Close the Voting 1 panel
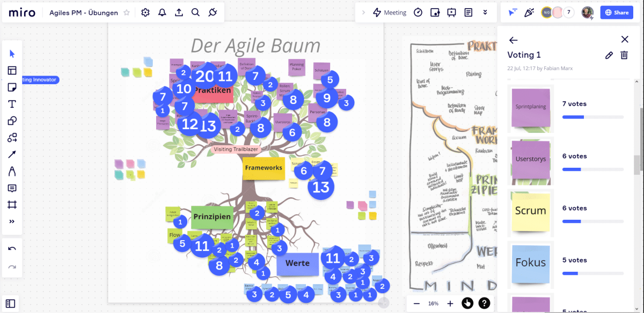This screenshot has height=313, width=644. (625, 39)
